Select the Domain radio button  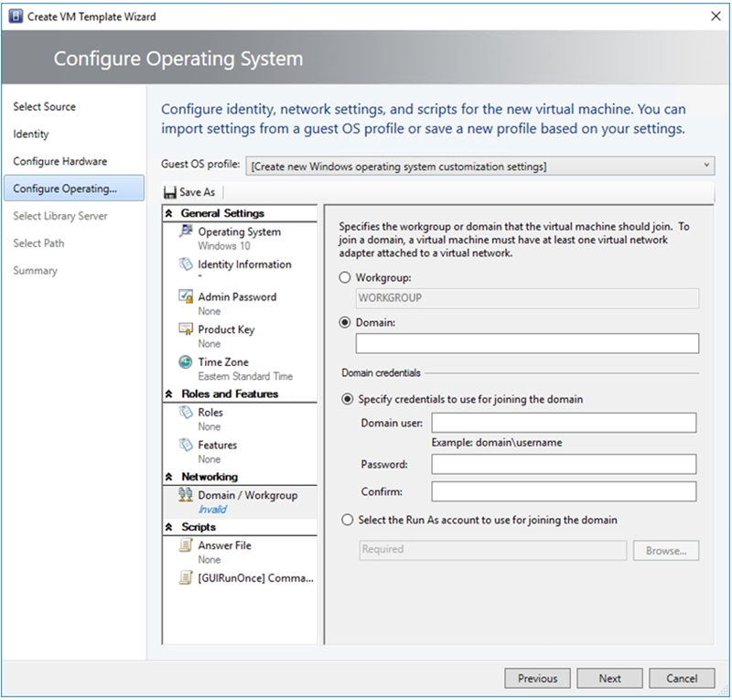point(345,322)
